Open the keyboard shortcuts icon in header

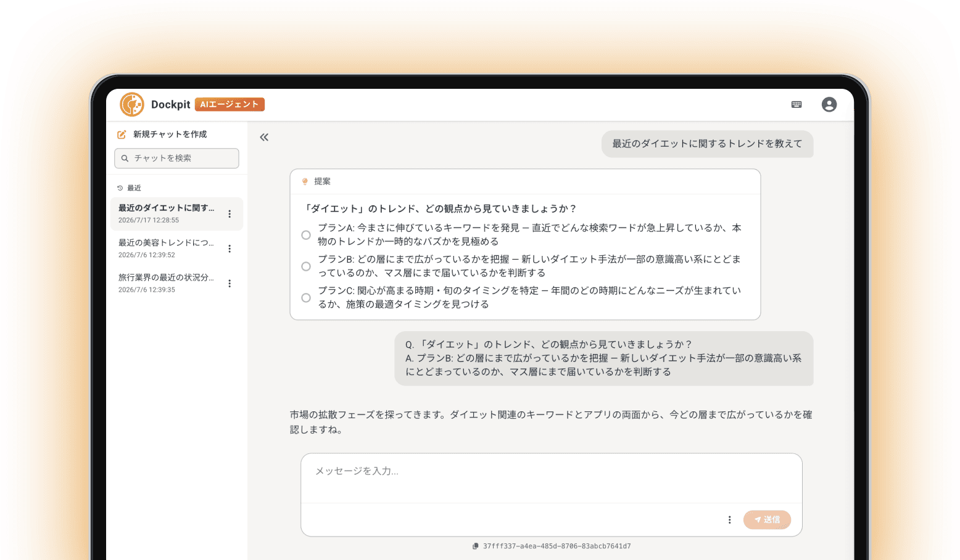797,104
